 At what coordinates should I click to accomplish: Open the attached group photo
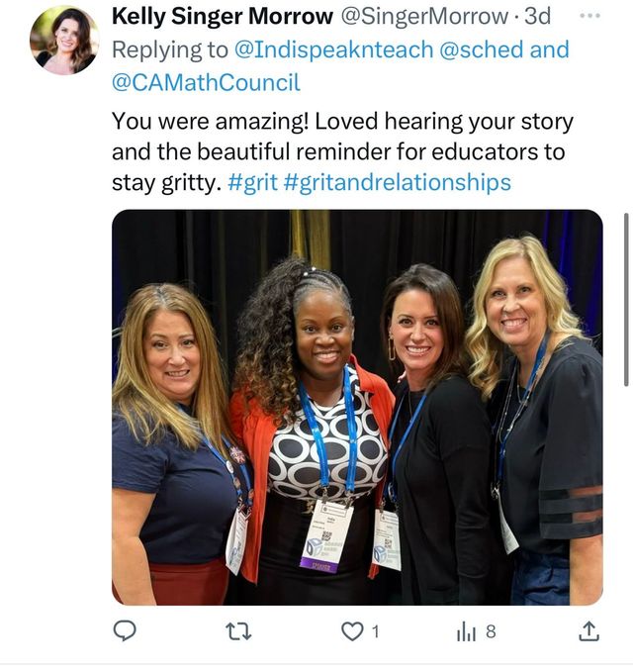[x=357, y=408]
